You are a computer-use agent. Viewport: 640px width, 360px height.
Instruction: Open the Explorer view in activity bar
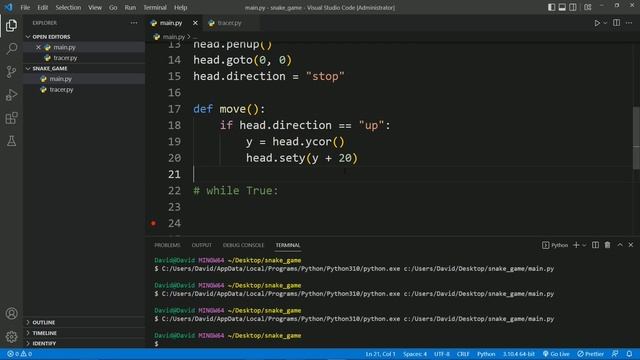point(11,25)
